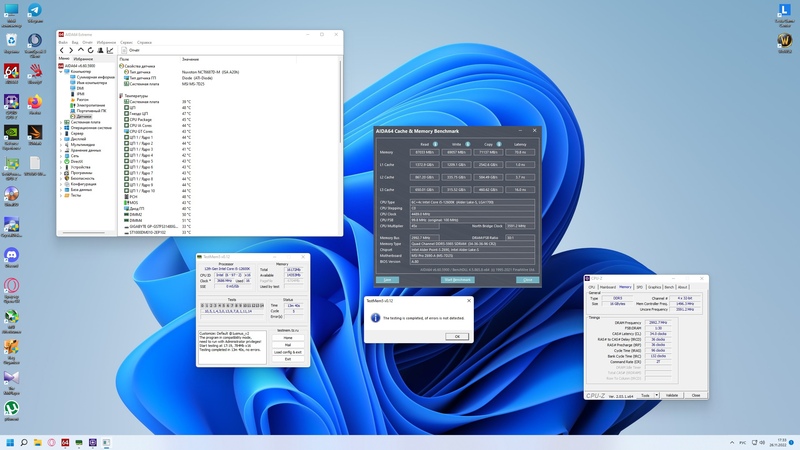Go forward using AIDA64 toolbar forward arrow
800x450 pixels.
point(71,50)
